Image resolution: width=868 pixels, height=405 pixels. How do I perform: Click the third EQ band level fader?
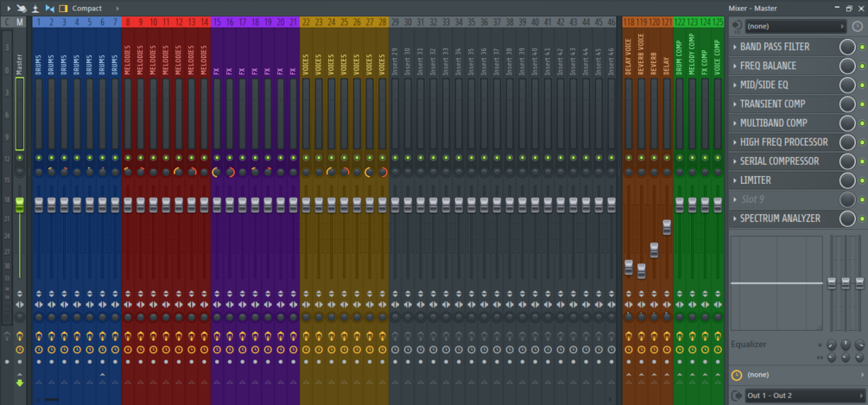pos(859,283)
